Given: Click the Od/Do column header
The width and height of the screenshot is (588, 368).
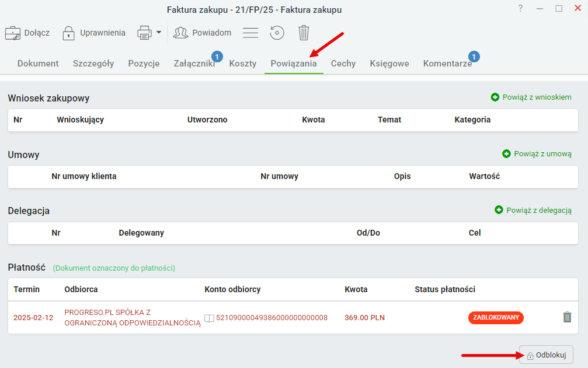Looking at the screenshot, I should click(368, 233).
